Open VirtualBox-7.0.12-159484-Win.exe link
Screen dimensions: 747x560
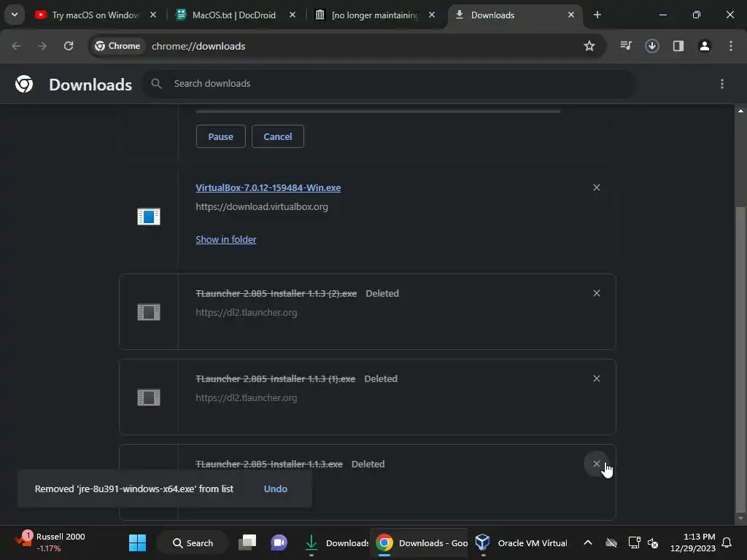pos(268,187)
